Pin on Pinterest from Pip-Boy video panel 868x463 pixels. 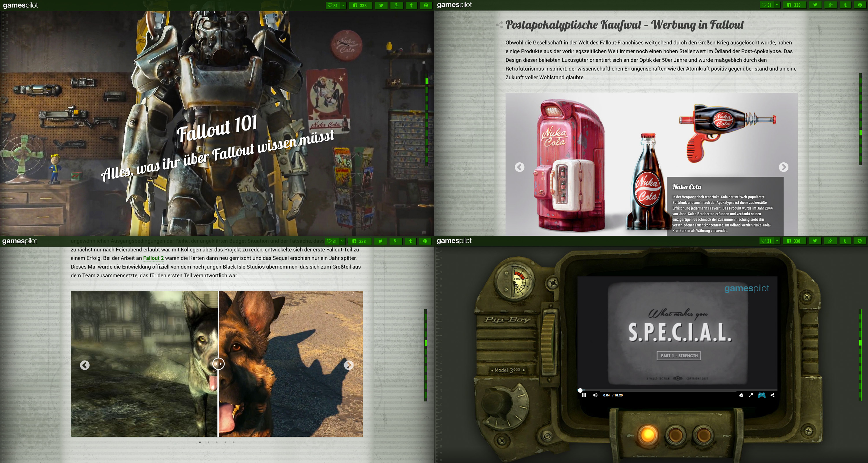tap(860, 240)
